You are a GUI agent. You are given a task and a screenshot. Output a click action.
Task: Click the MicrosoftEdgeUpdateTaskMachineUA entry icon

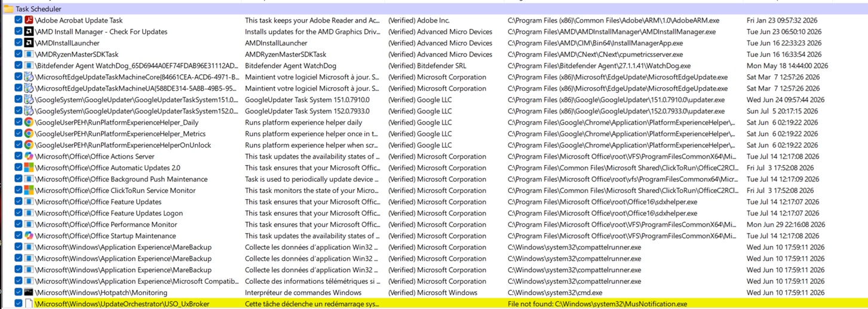tap(28, 88)
